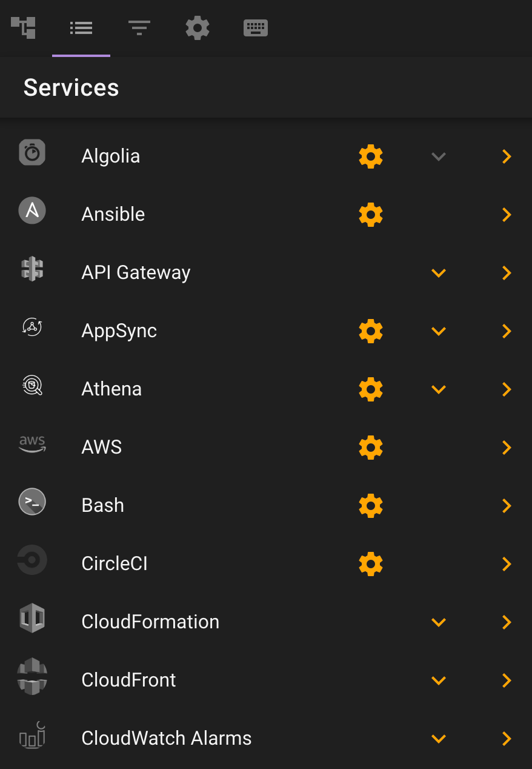Screen dimensions: 532x769
Task: Click the Algolia service icon
Action: point(32,152)
